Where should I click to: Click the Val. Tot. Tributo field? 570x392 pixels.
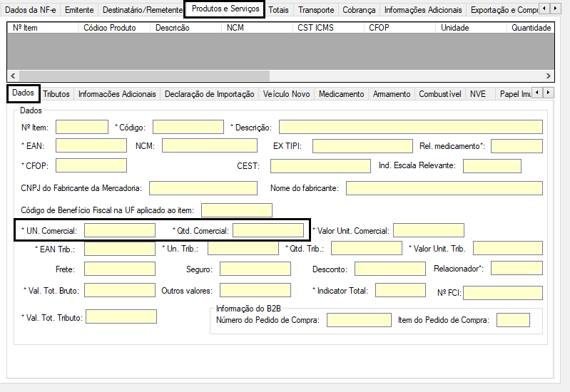pos(121,316)
